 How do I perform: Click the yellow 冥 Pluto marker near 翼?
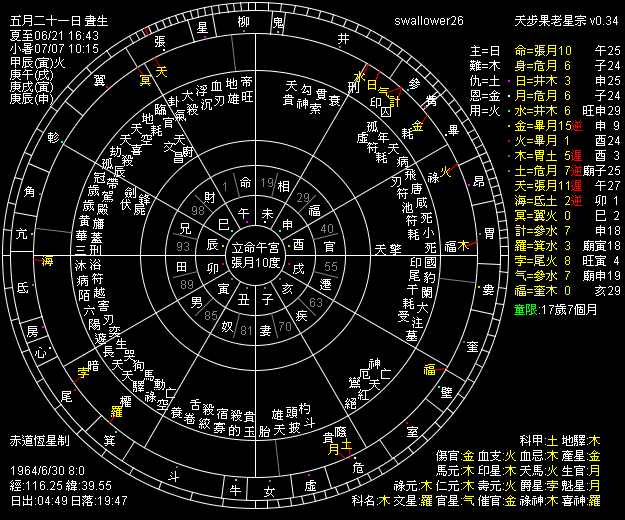click(x=145, y=78)
